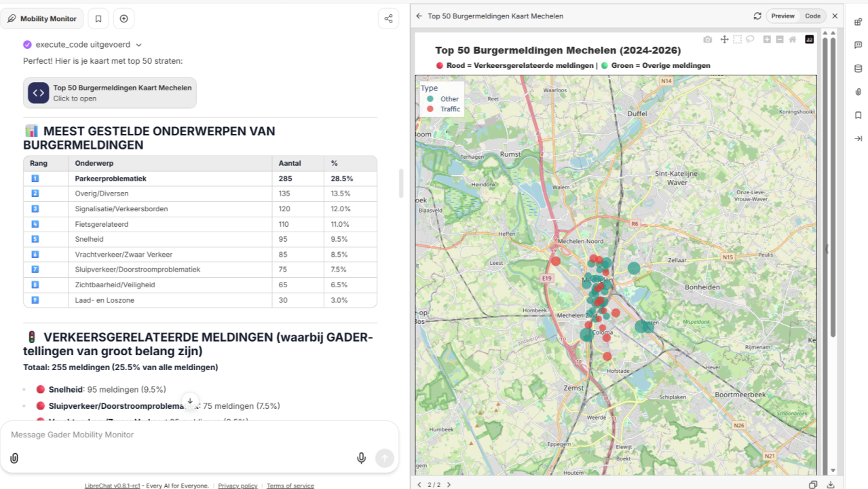The height and width of the screenshot is (489, 868).
Task: Click the 28.5% table cell
Action: click(x=350, y=179)
